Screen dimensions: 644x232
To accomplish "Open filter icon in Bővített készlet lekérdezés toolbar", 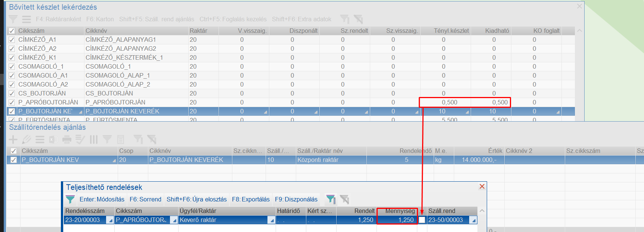I will pyautogui.click(x=13, y=19).
